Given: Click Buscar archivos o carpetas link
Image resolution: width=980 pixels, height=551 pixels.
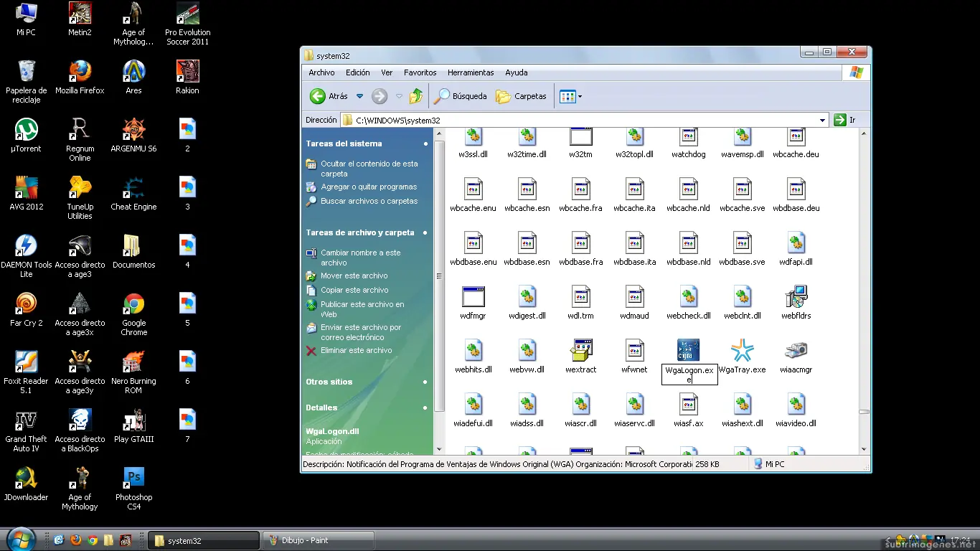Looking at the screenshot, I should point(369,201).
